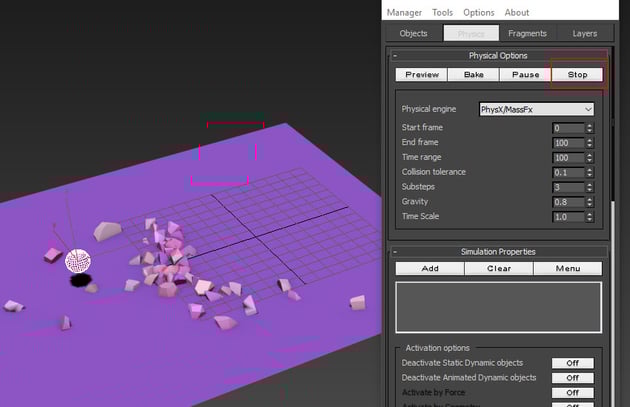This screenshot has width=630, height=407.
Task: Click the Time range spinner arrows
Action: [589, 158]
